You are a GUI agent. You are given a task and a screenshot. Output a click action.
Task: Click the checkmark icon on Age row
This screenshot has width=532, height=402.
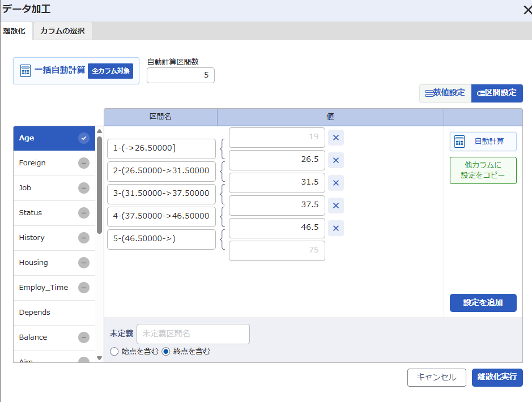click(84, 138)
